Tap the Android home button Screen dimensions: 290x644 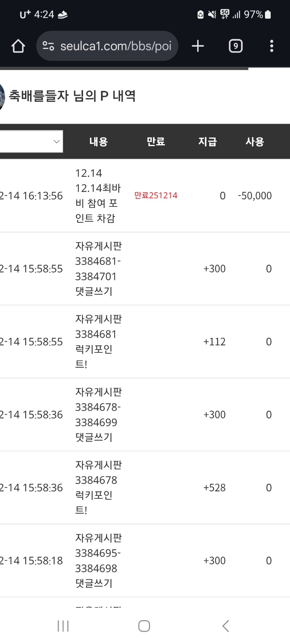click(144, 625)
